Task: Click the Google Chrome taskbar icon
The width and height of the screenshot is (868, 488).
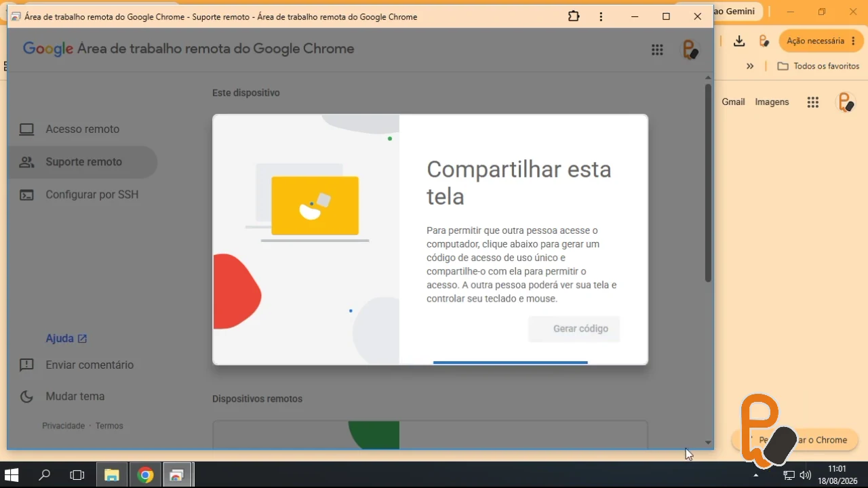Action: tap(145, 475)
